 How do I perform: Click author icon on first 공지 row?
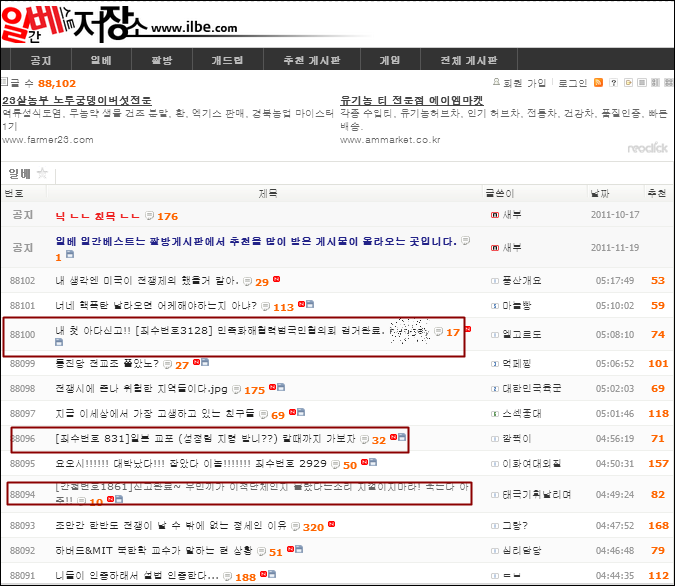pyautogui.click(x=495, y=214)
